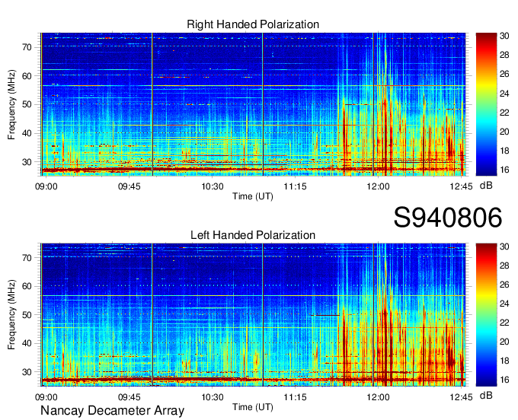Click the top plot's color scale bar

(486, 104)
